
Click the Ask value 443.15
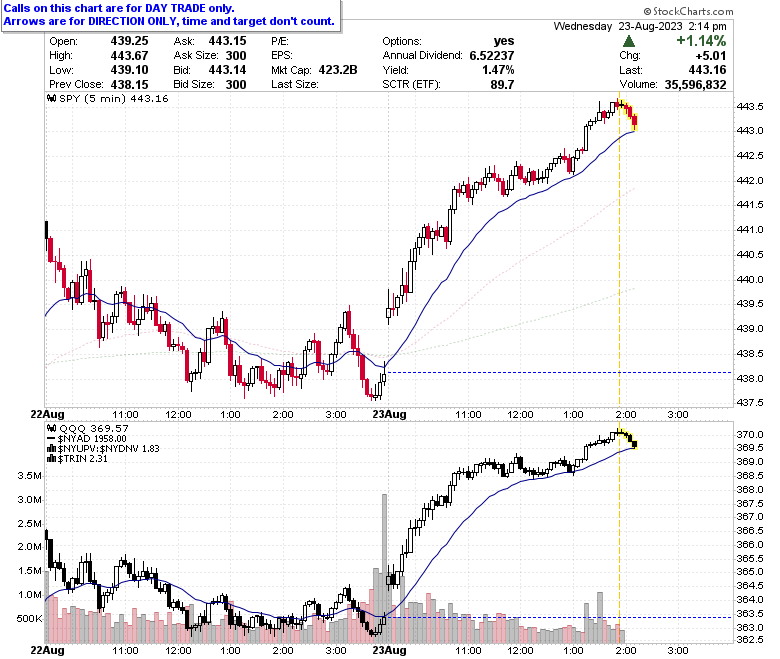pos(227,41)
